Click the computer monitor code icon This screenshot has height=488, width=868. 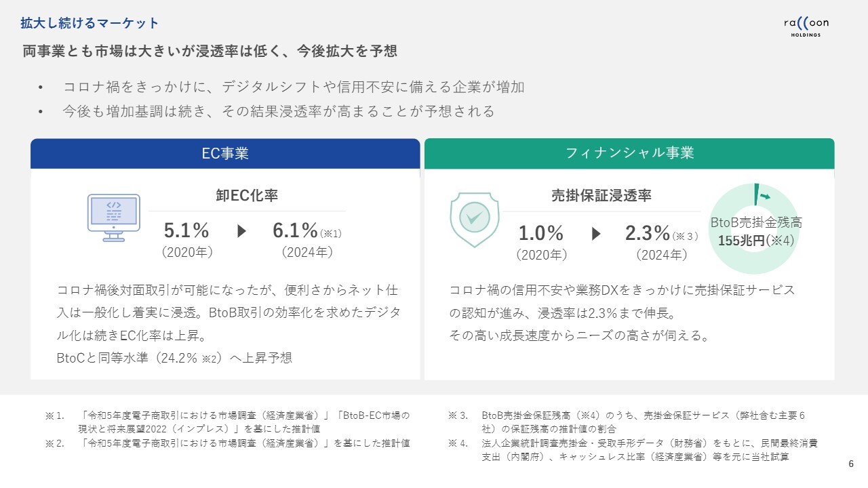tap(113, 218)
